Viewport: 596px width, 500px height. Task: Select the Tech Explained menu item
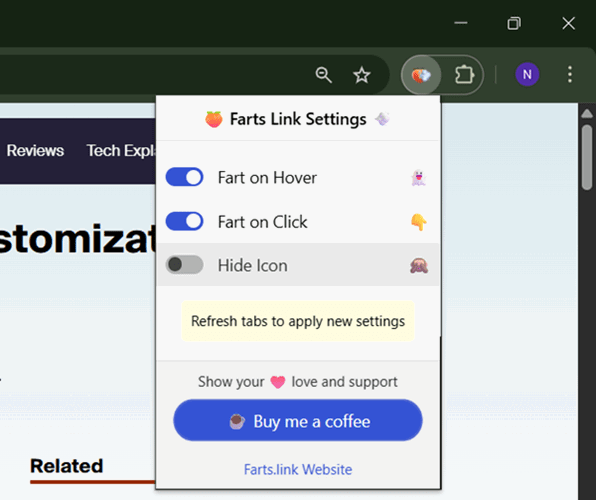point(120,151)
